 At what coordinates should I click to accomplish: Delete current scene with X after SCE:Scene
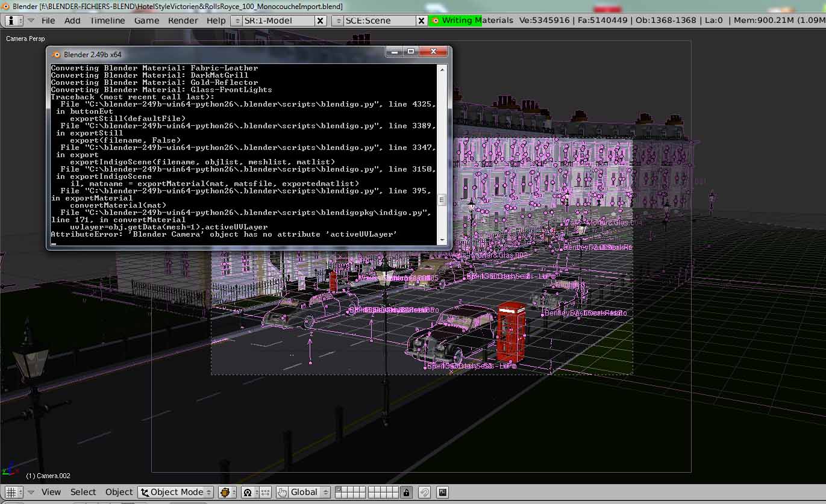coord(422,20)
